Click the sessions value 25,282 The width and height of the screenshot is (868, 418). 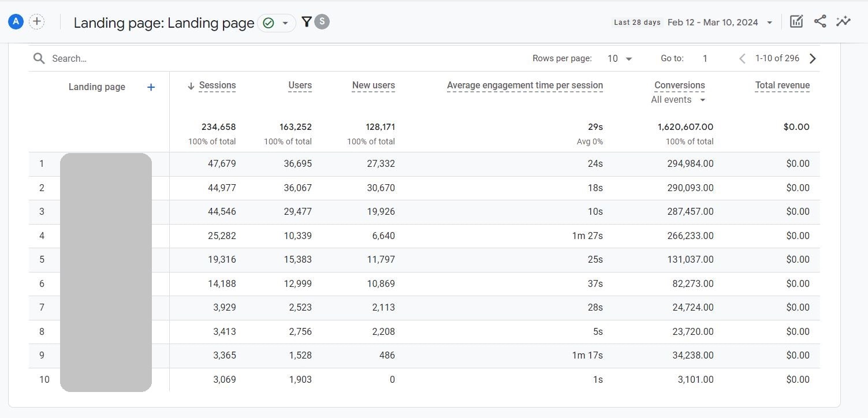pos(222,236)
